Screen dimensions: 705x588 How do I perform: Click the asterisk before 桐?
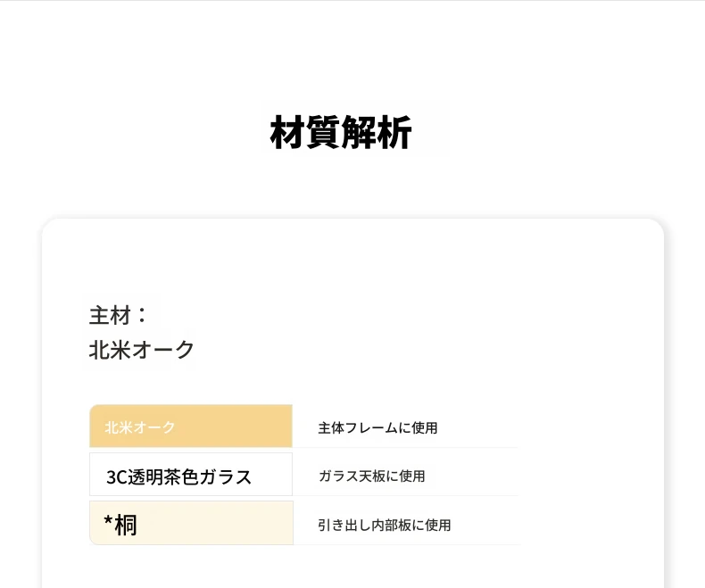[108, 521]
